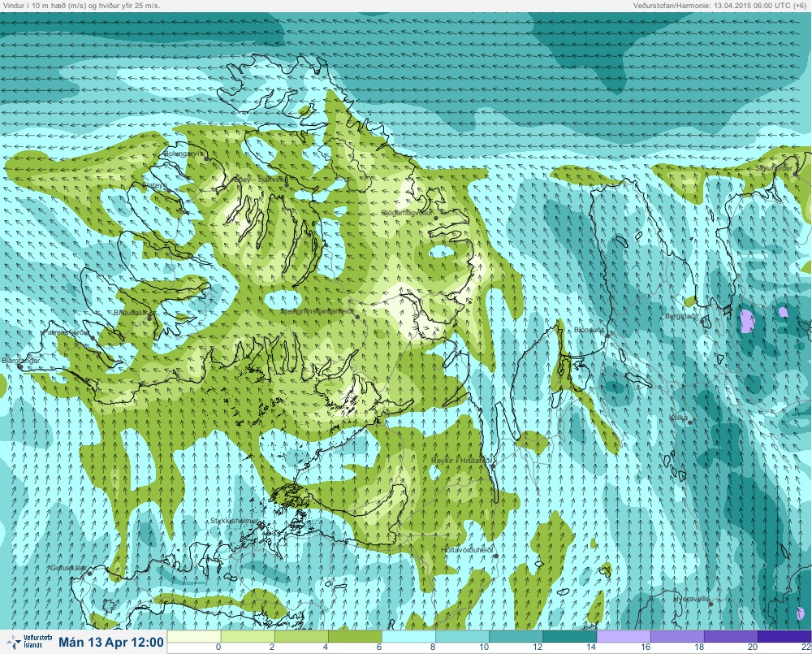Select the 10–12 m/s teal swatch
812x654 pixels.
point(516,636)
